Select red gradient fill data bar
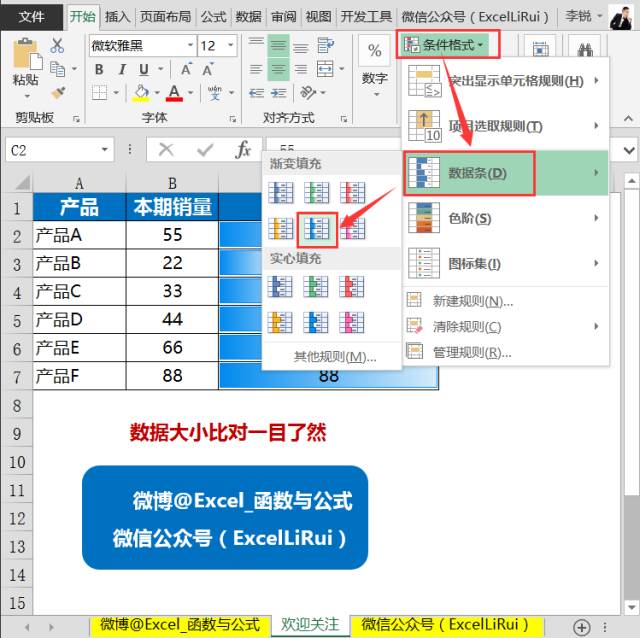640x638 pixels. click(x=353, y=193)
